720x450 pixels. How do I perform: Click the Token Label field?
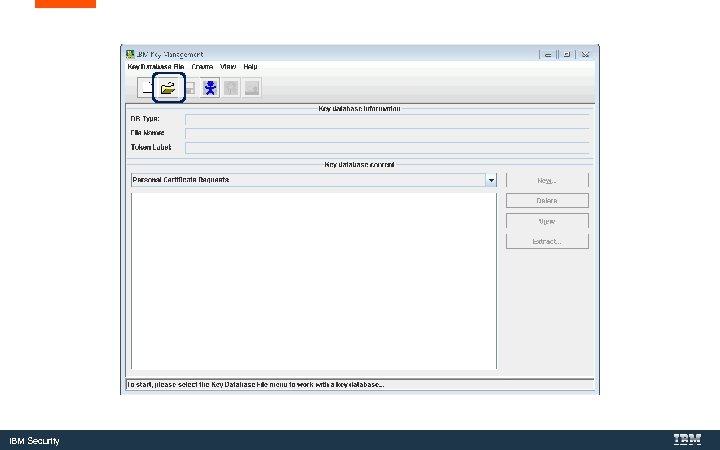[x=387, y=148]
